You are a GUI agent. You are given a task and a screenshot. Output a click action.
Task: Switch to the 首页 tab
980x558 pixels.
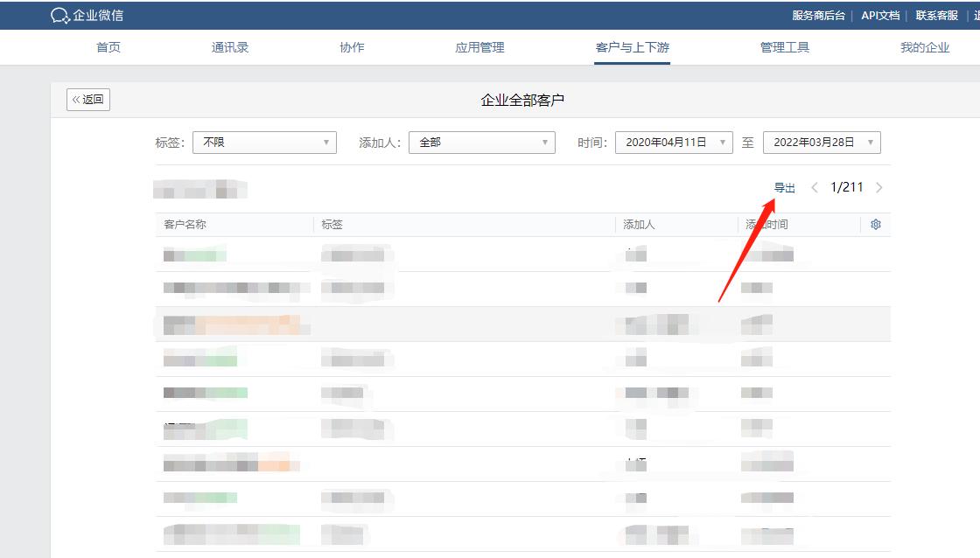click(x=108, y=47)
